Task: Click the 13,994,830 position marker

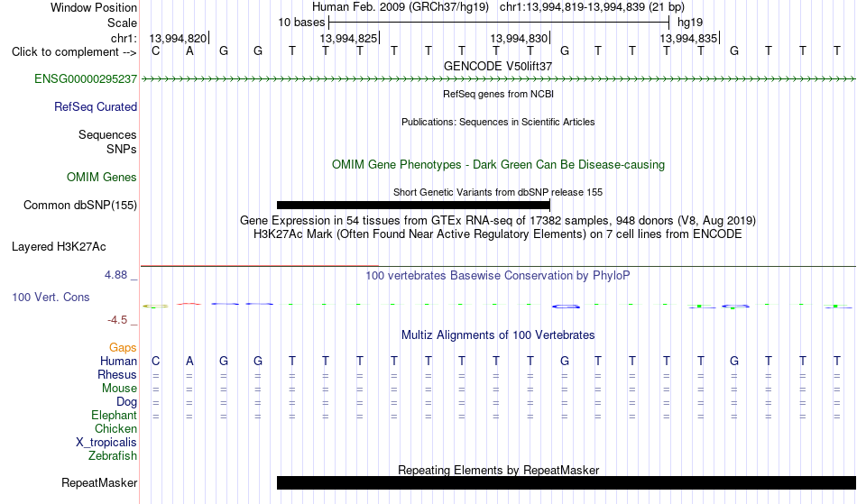Action: 520,39
